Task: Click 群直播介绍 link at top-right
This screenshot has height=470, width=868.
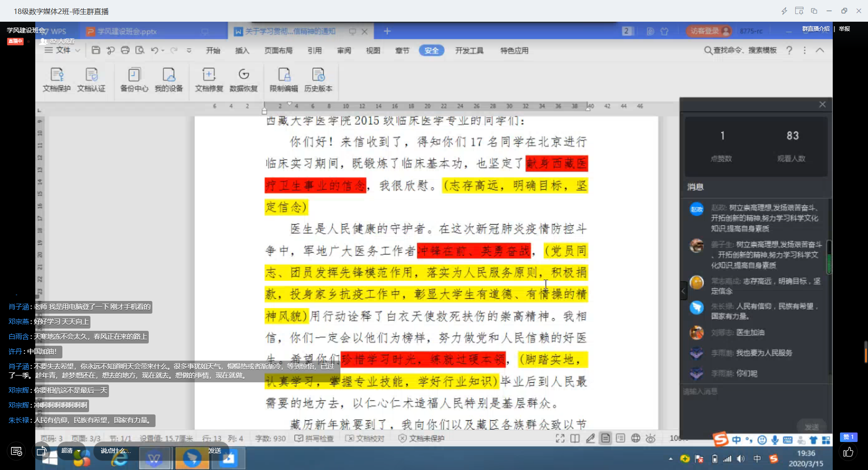Action: pos(816,29)
